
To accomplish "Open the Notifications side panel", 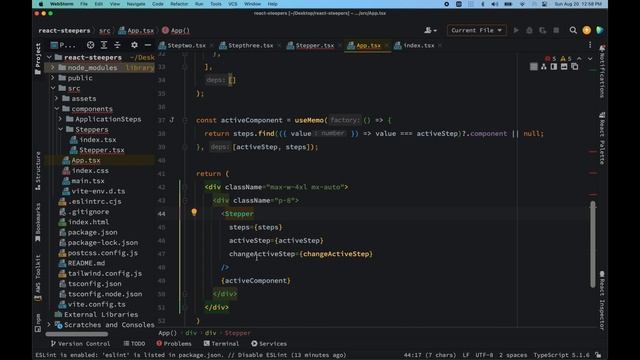I will click(x=602, y=71).
